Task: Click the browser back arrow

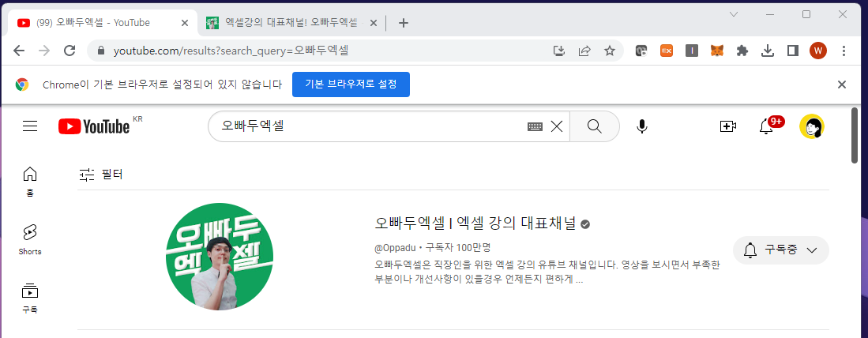Action: click(x=19, y=51)
